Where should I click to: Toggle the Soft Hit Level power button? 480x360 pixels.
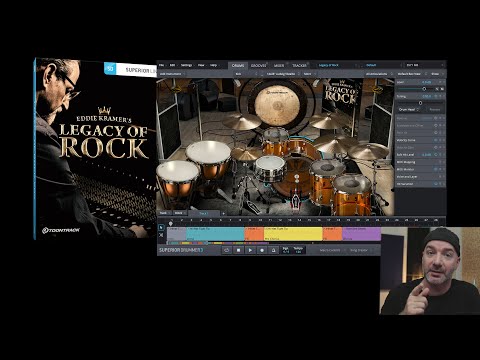tap(436, 155)
